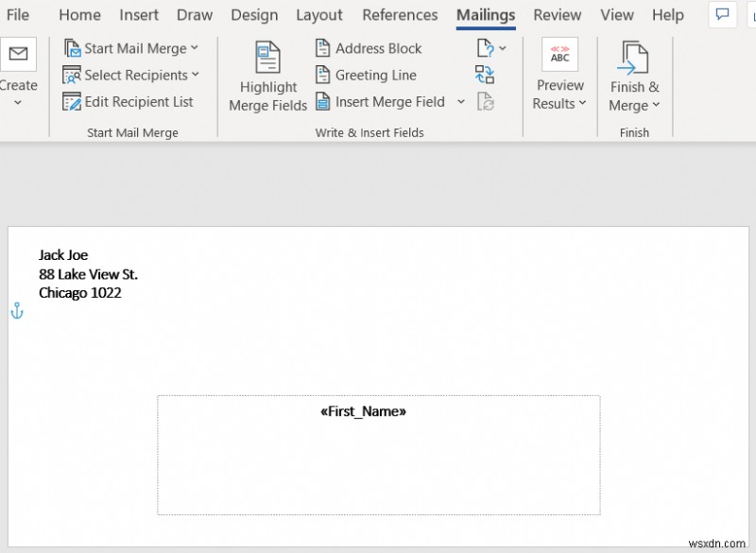Viewport: 756px width, 553px height.
Task: Click the Finish & Merge button
Action: 634,76
